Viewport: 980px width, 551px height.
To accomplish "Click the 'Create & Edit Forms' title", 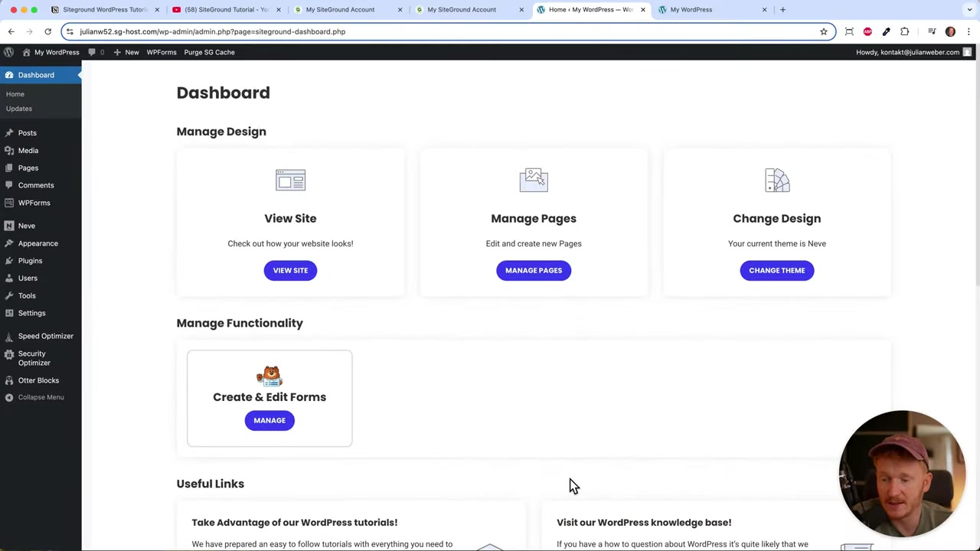I will tap(269, 397).
